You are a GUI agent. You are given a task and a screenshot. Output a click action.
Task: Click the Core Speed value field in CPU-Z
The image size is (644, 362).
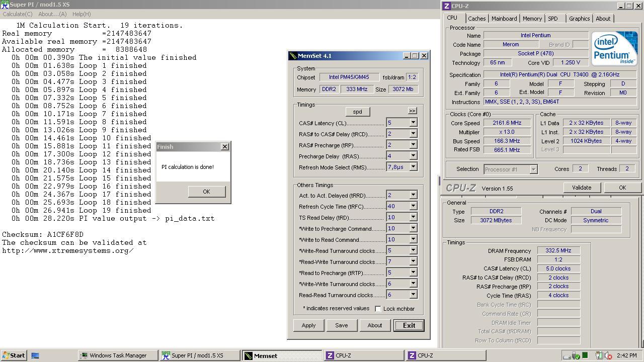click(x=507, y=123)
